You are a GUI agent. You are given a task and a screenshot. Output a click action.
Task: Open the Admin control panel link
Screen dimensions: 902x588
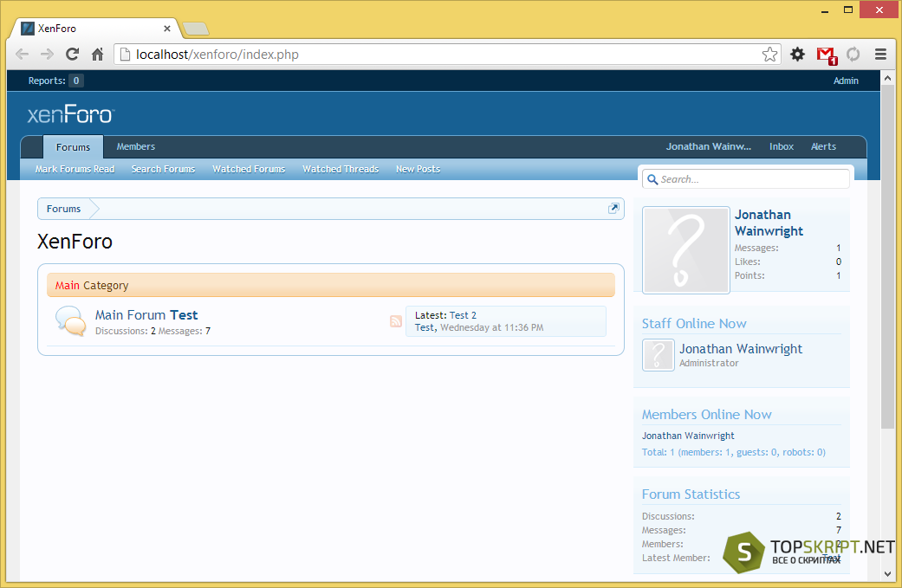[x=846, y=81]
